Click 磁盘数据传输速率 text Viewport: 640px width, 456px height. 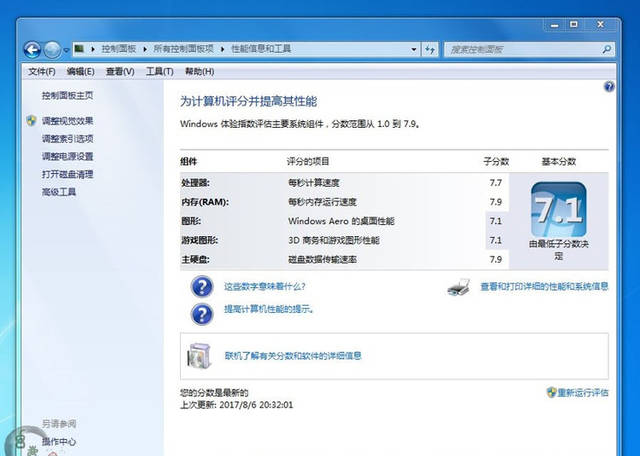pos(322,259)
